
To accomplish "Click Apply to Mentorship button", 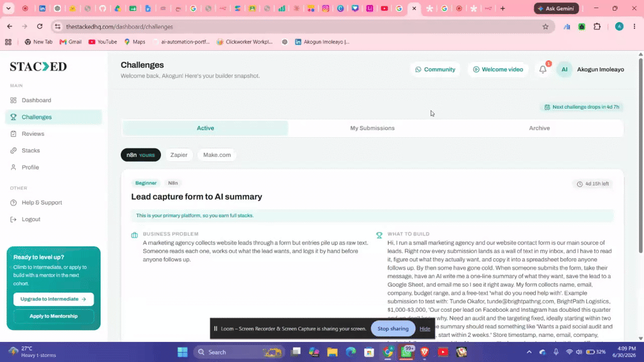I will (53, 316).
